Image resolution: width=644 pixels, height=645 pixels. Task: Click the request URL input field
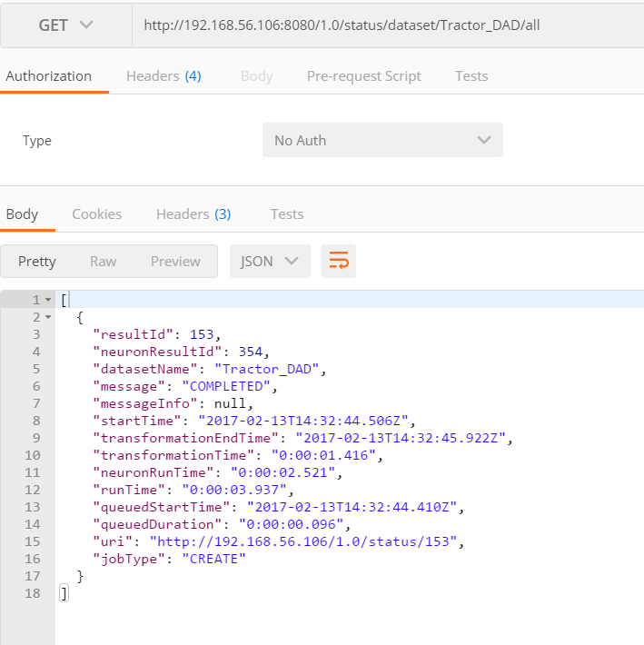[388, 25]
